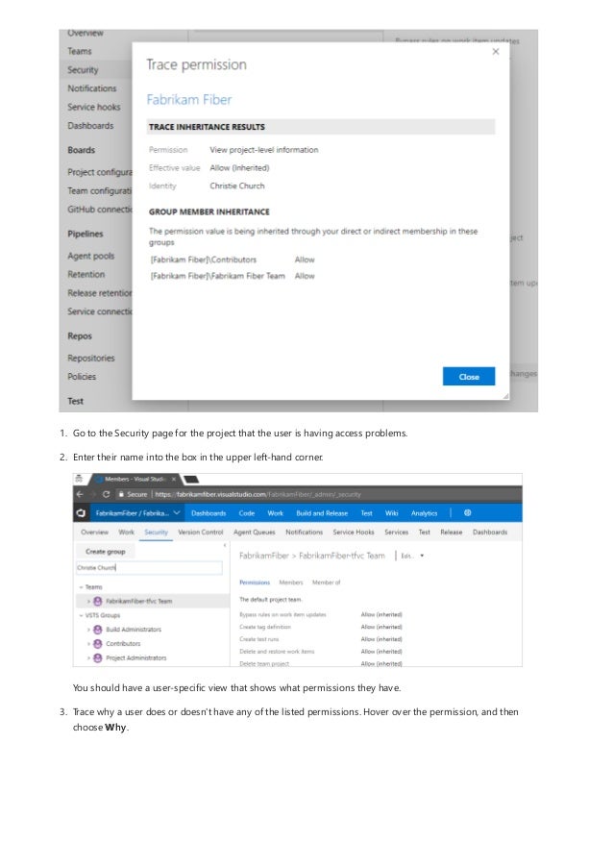613x868 pixels.
Task: Open Notifications in the left sidebar
Action: 92,88
